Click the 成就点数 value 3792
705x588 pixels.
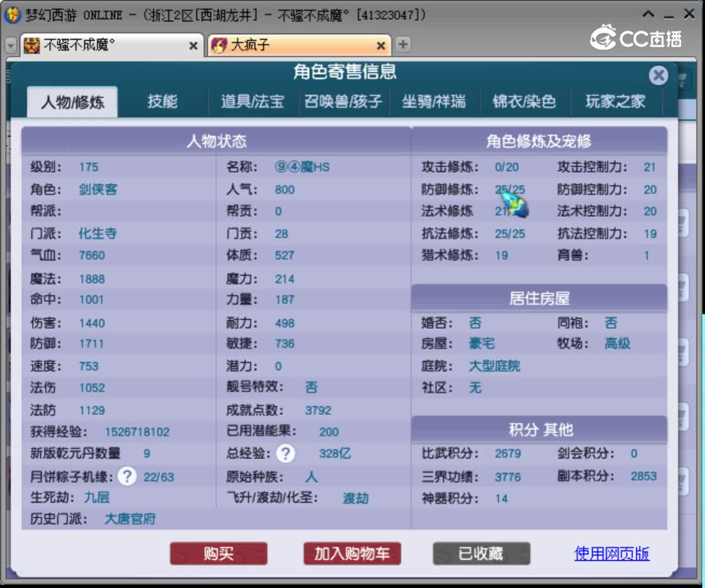[318, 411]
